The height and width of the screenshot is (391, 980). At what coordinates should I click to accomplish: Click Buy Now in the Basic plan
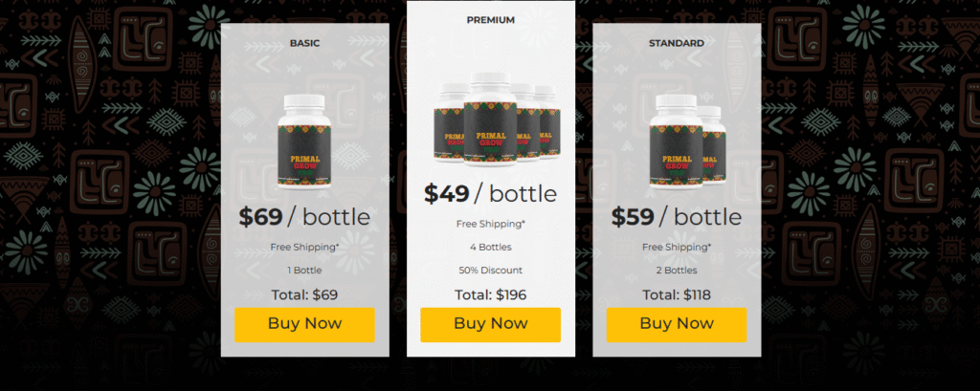(304, 324)
